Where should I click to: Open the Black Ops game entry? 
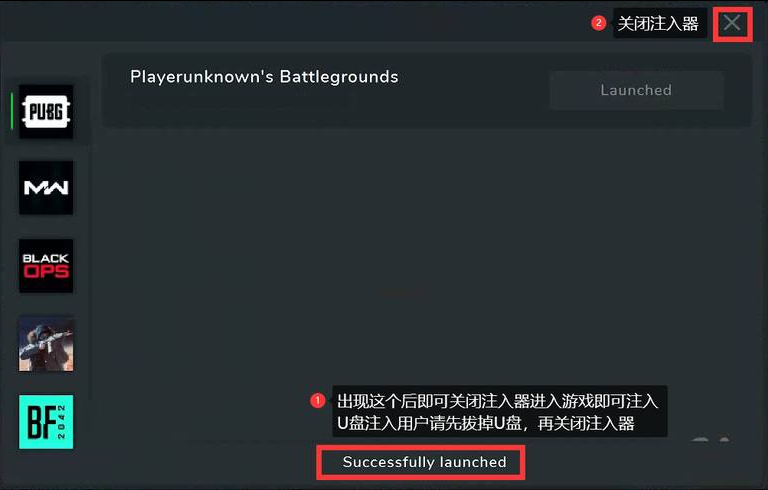46,266
